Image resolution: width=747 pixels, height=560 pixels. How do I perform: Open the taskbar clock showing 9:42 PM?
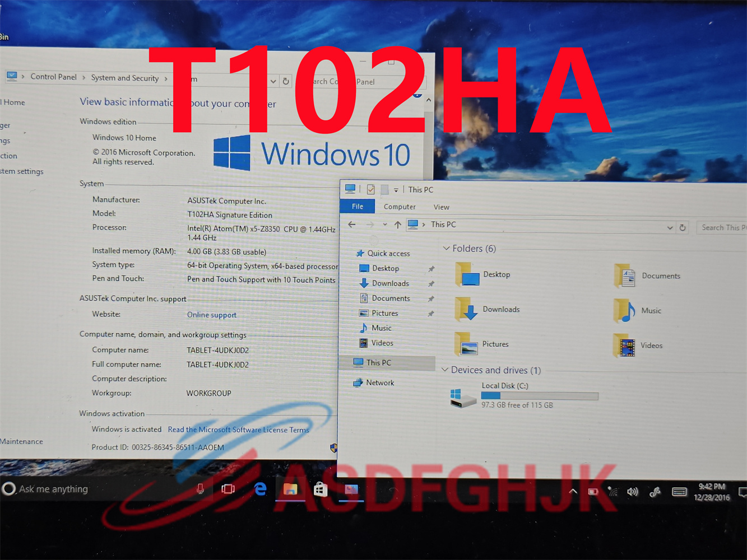click(712, 492)
